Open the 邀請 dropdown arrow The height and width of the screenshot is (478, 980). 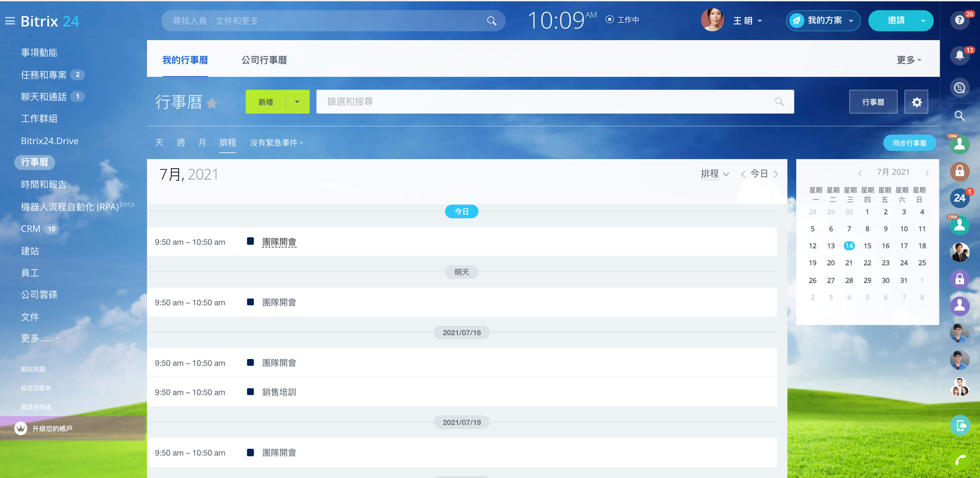coord(922,21)
